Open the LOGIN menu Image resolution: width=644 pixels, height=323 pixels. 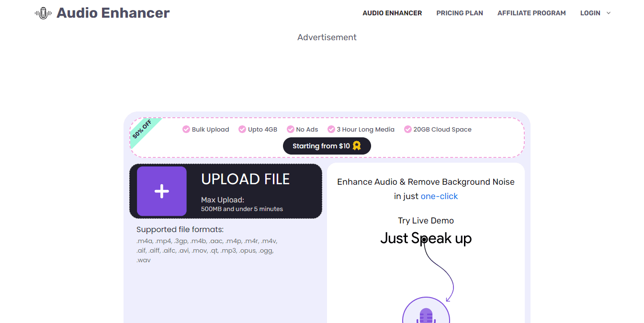pyautogui.click(x=590, y=13)
